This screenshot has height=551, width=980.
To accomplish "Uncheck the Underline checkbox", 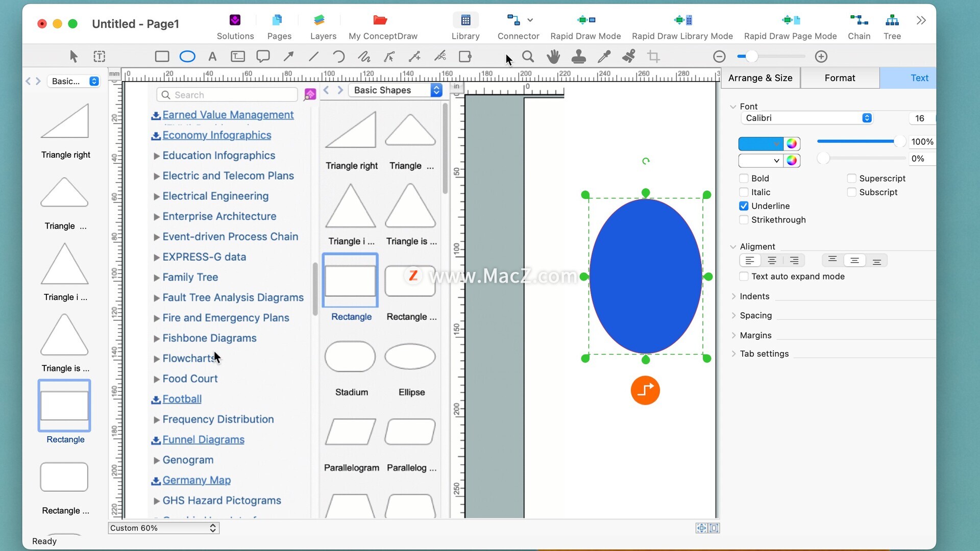I will [744, 206].
